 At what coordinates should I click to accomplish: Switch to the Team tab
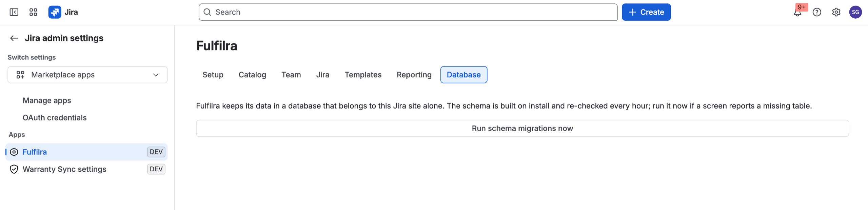(x=291, y=75)
